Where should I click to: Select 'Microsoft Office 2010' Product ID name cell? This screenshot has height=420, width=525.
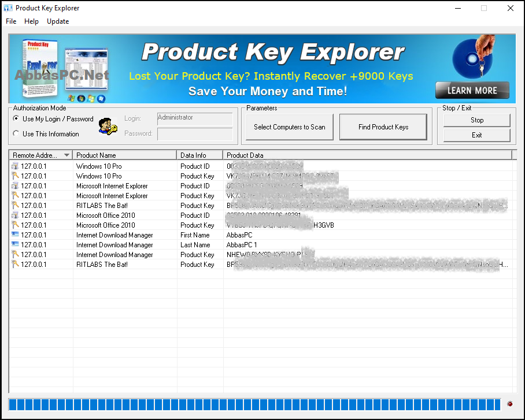pos(105,215)
